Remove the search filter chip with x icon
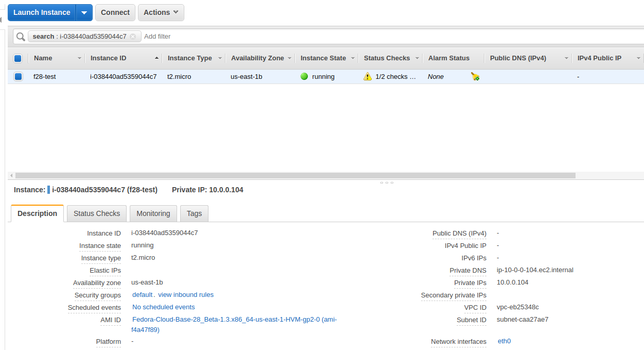The image size is (644, 350). (x=133, y=37)
